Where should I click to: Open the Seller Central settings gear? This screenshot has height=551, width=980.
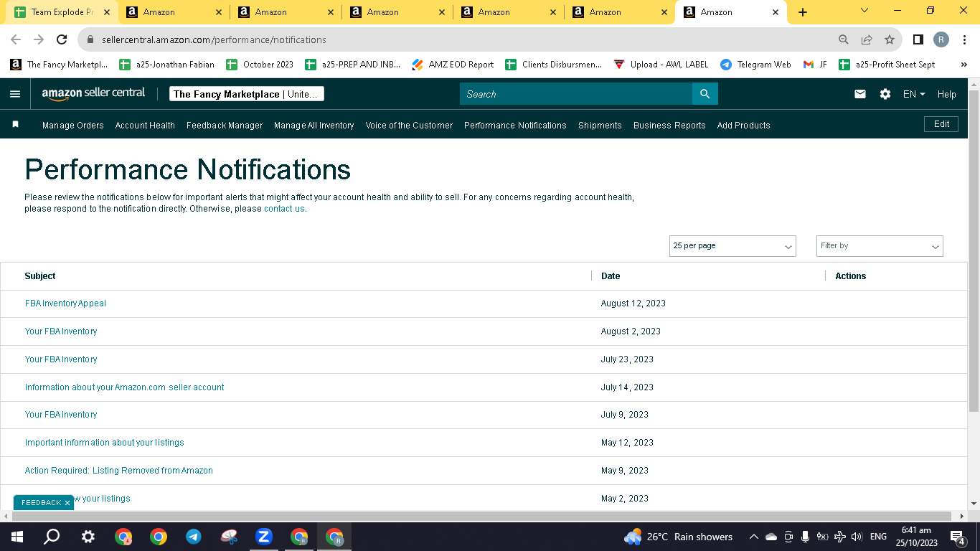885,94
